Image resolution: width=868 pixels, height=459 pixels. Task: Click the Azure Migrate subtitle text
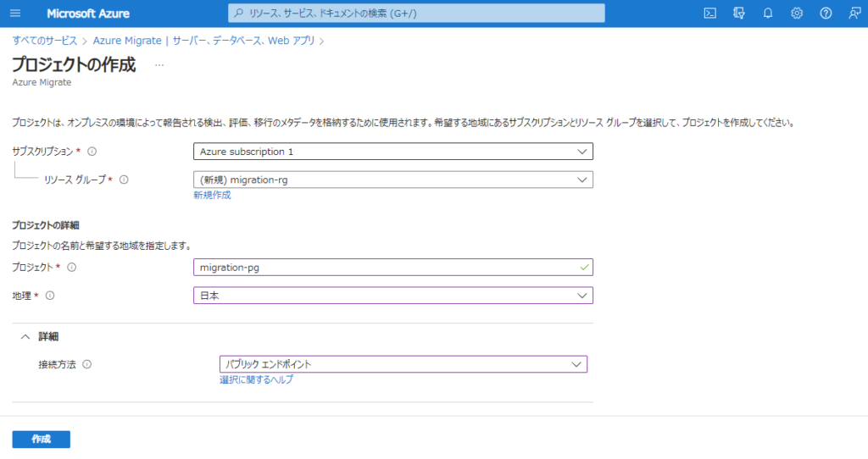(42, 82)
